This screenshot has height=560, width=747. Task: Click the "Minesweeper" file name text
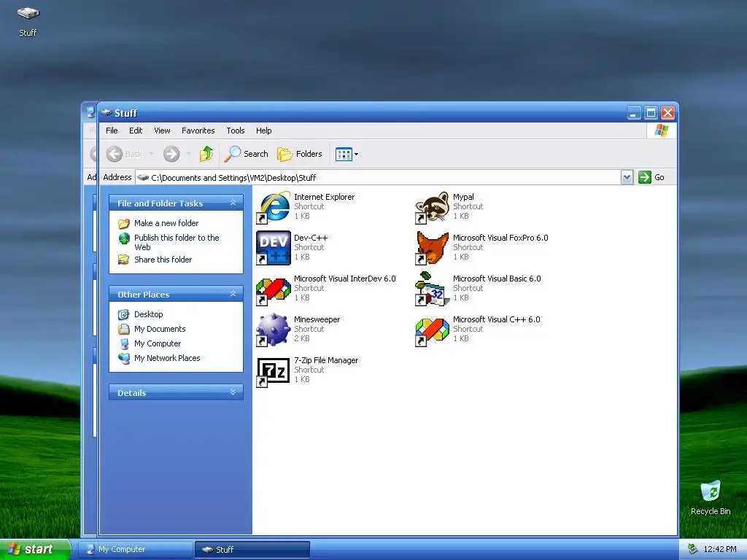point(317,319)
